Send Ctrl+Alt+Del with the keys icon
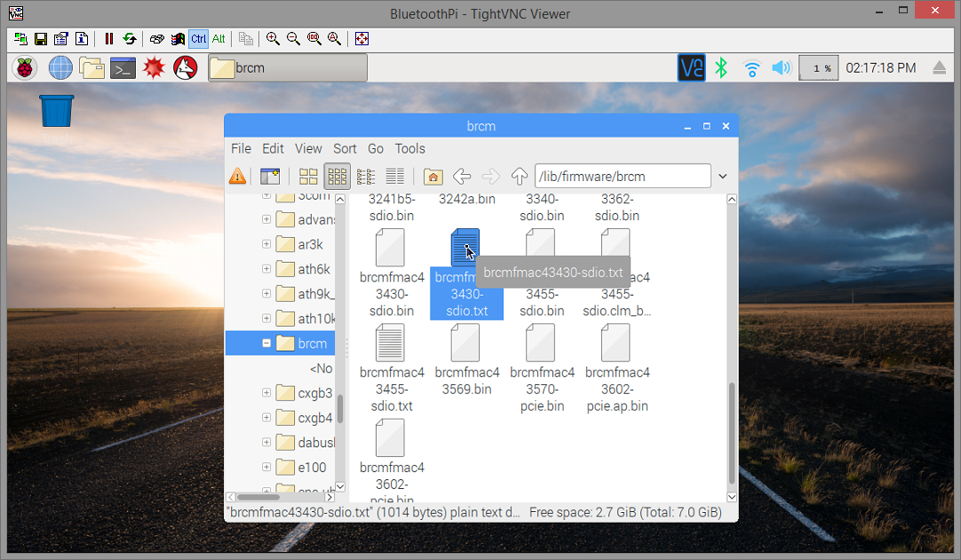The image size is (961, 560). coord(157,38)
